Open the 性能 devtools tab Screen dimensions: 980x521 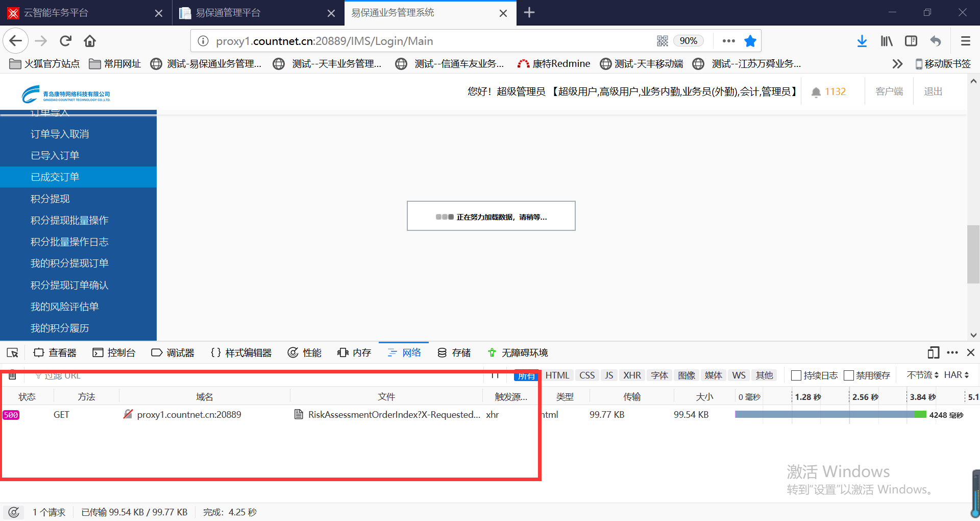[305, 353]
